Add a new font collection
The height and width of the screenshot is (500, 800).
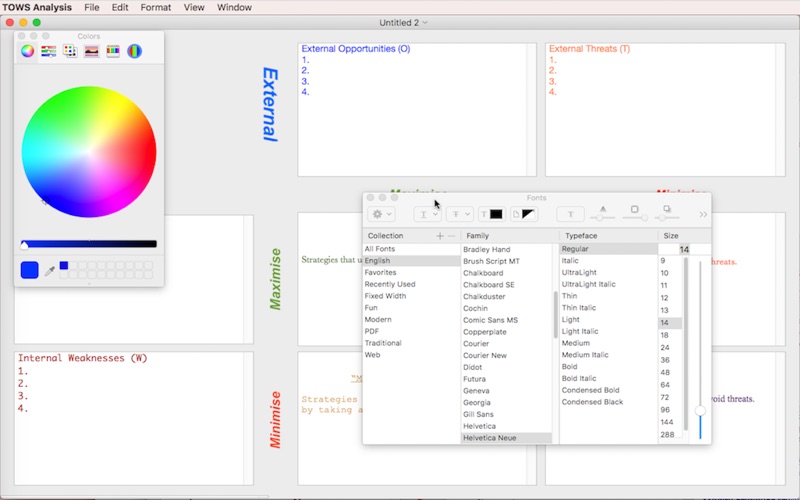pos(440,236)
